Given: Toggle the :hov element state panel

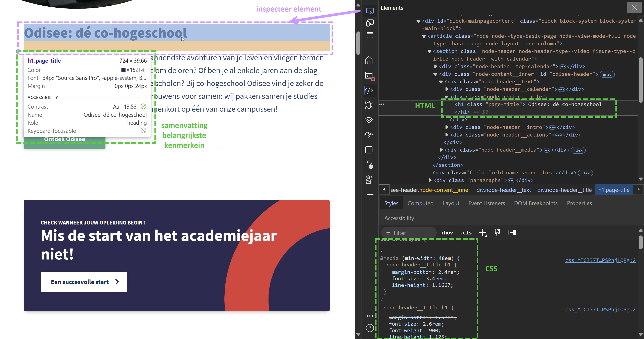Looking at the screenshot, I should coord(447,233).
